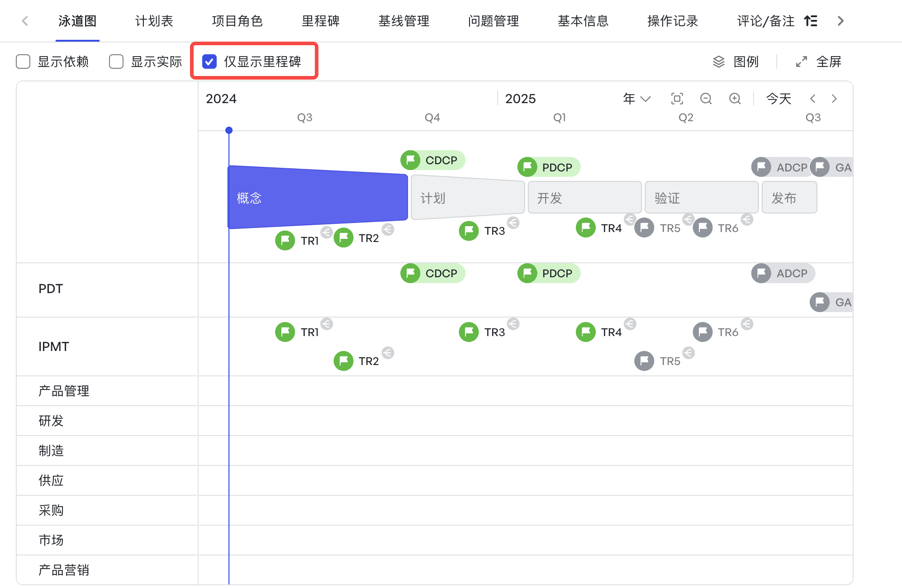This screenshot has width=902, height=588.
Task: Select the 制造 swimlane label
Action: coord(51,450)
